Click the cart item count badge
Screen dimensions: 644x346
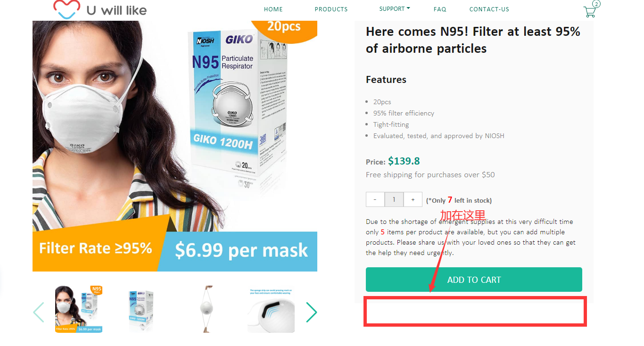pos(596,4)
